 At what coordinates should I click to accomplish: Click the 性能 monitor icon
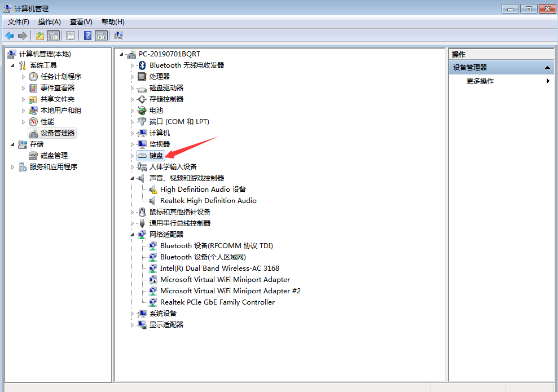click(33, 122)
